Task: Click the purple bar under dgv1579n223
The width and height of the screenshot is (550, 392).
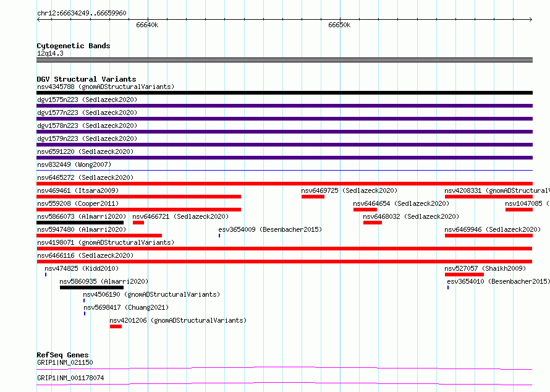Action: pos(284,145)
